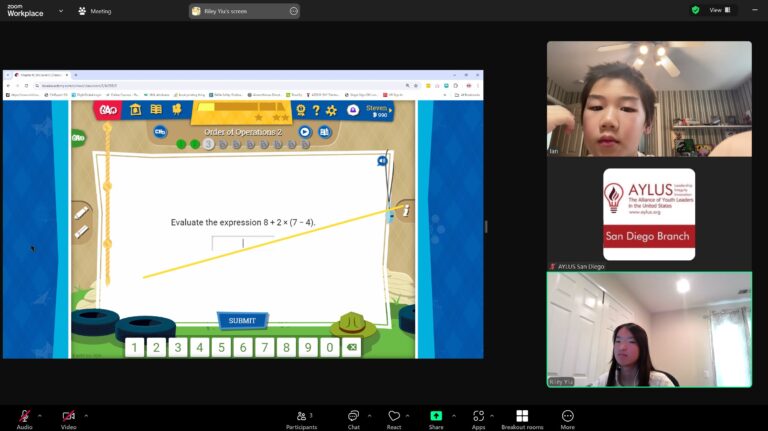Go to question 1 green dot
The width and height of the screenshot is (768, 431).
pos(181,144)
